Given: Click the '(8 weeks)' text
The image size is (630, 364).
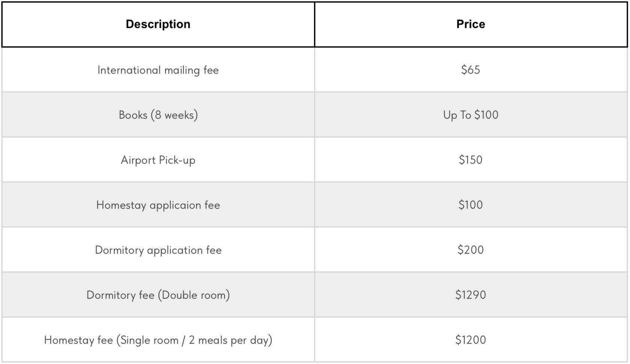Looking at the screenshot, I should [x=174, y=115].
